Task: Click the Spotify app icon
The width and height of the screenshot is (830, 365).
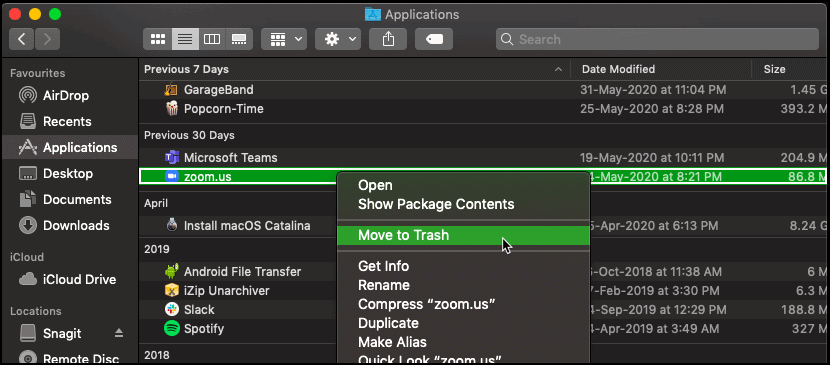Action: coord(172,329)
